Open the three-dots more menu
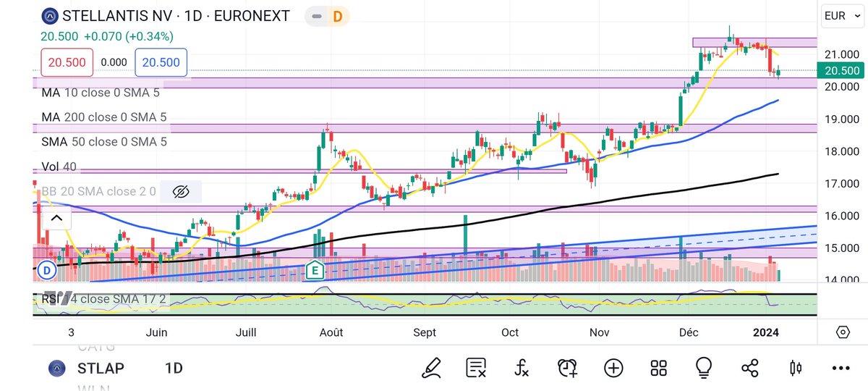 tap(841, 368)
